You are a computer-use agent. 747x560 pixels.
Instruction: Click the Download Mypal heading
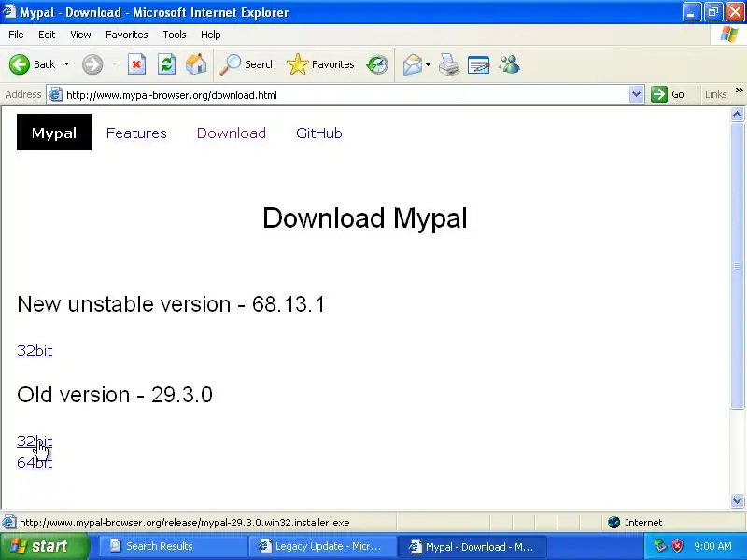tap(365, 218)
